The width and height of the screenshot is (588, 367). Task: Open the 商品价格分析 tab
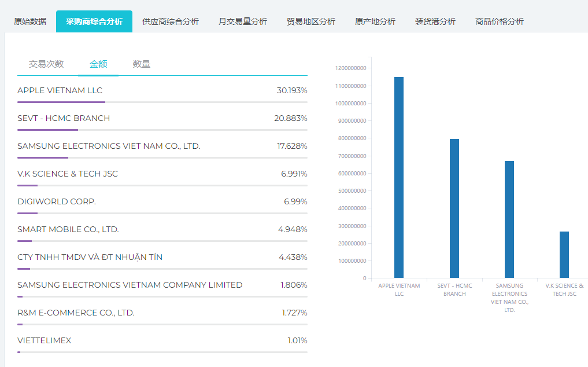(500, 21)
